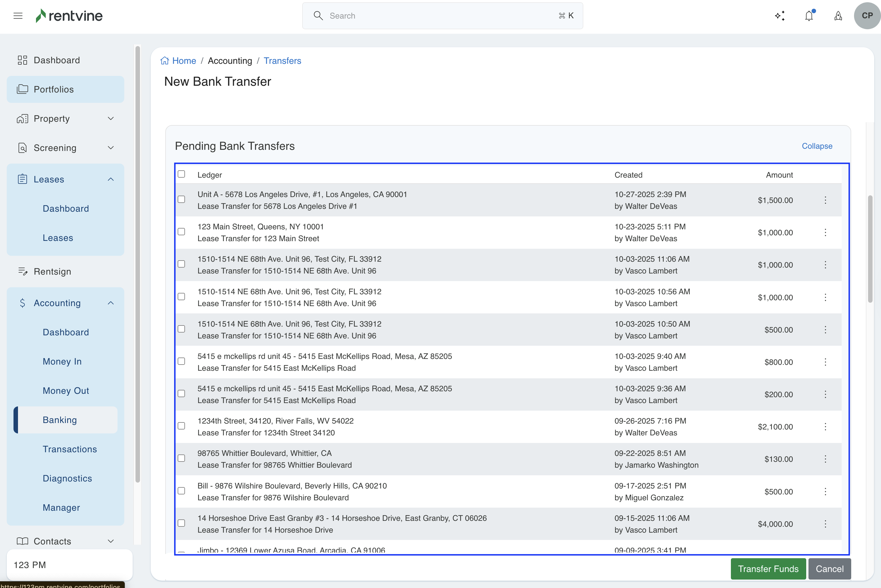Expand the Property sidebar section
Image resolution: width=881 pixels, height=588 pixels.
pos(110,119)
